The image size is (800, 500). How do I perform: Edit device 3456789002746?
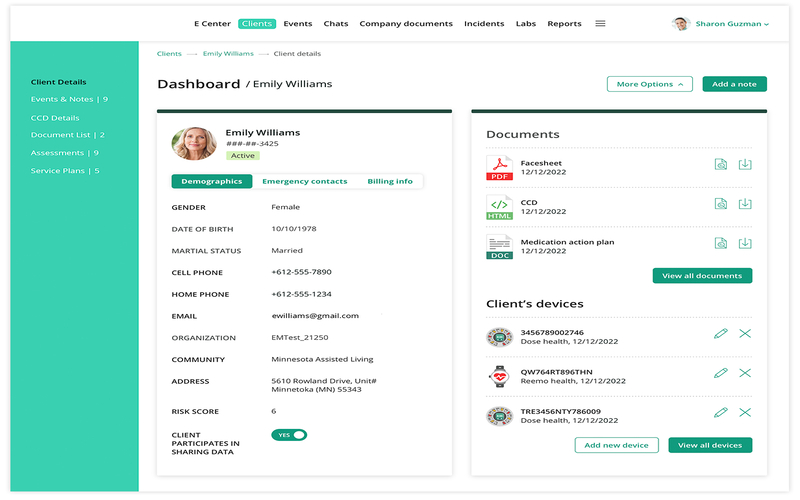coord(720,333)
